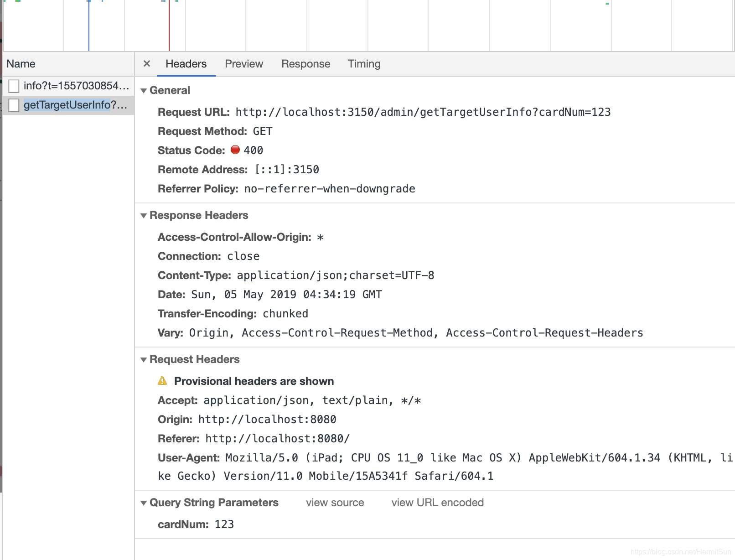735x560 pixels.
Task: Click the Referrer Policy value no-referrer-when-downgrade
Action: pyautogui.click(x=330, y=189)
